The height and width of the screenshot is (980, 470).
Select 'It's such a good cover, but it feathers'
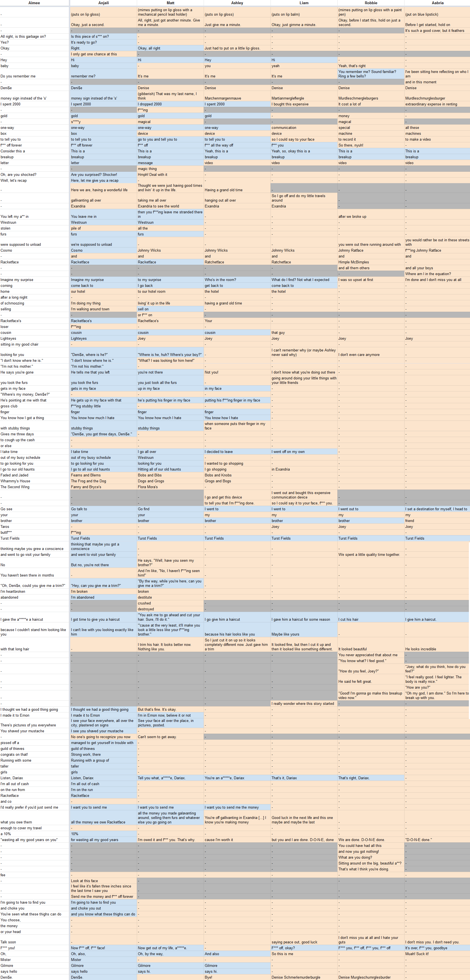[437, 31]
